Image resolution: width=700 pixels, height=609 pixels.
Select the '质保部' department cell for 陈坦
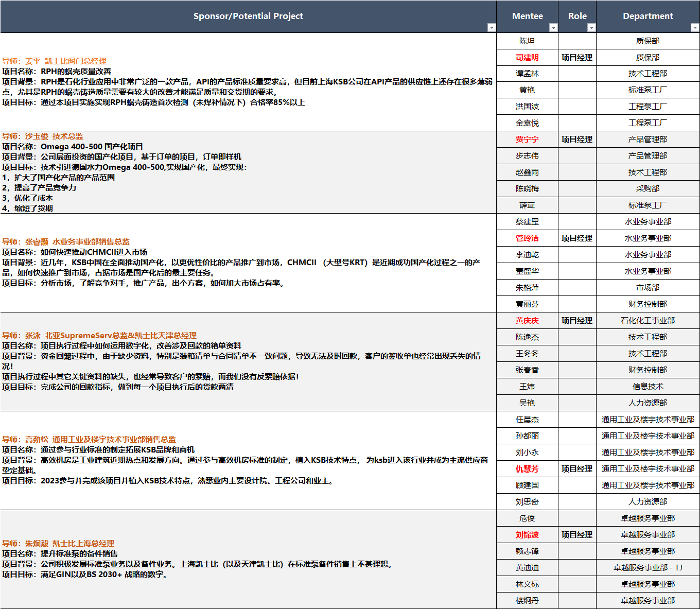click(648, 41)
